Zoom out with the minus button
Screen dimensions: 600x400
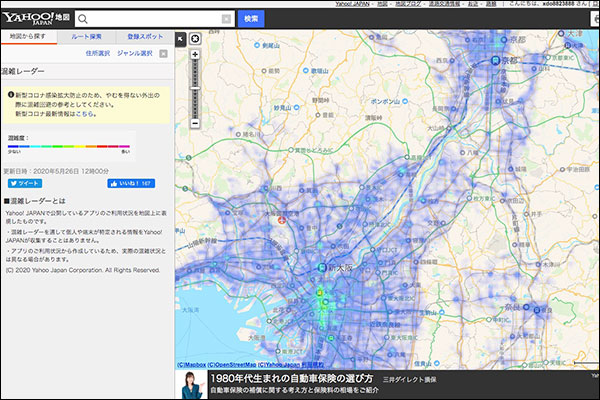tap(194, 123)
